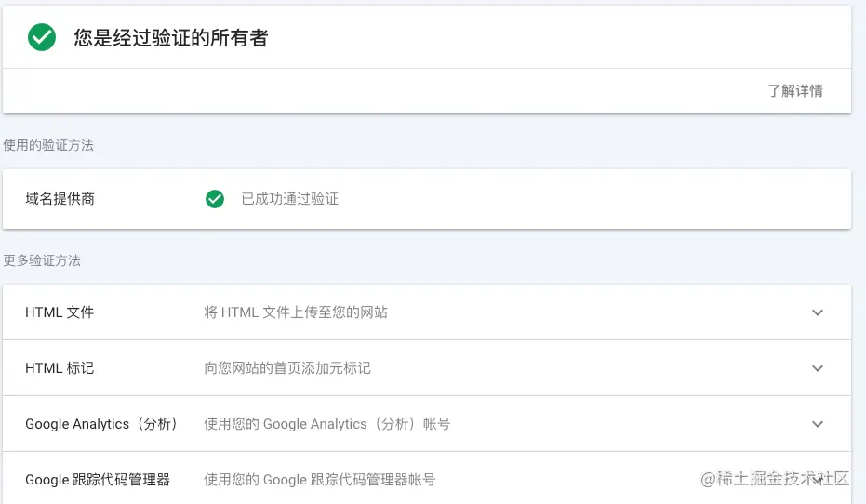Expand the Google Analytics（分析） chevron

pos(818,424)
